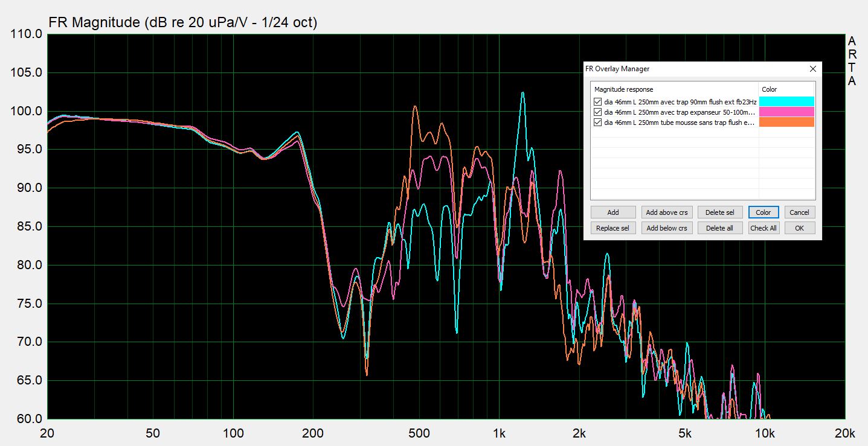The height and width of the screenshot is (446, 868).
Task: Click the 1k frequency axis label
Action: (x=499, y=433)
